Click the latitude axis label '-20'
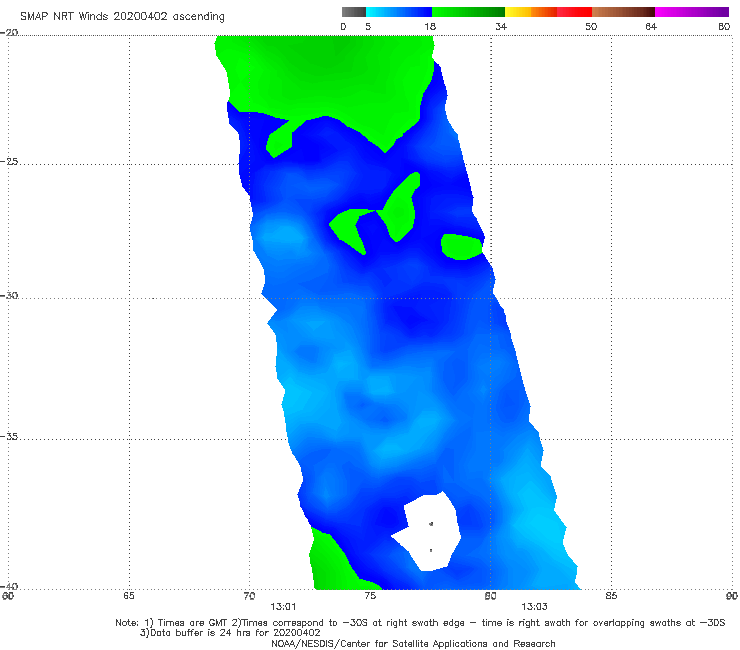 pos(9,33)
